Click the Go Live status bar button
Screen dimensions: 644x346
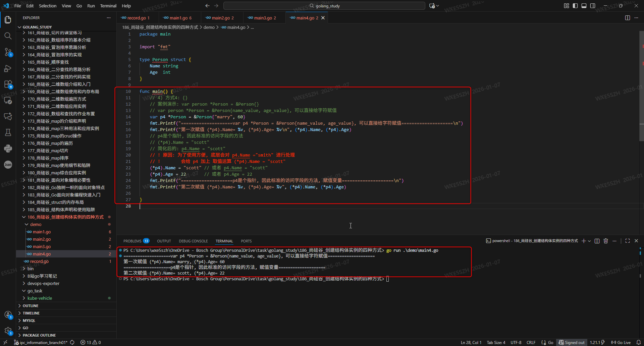[621, 342]
